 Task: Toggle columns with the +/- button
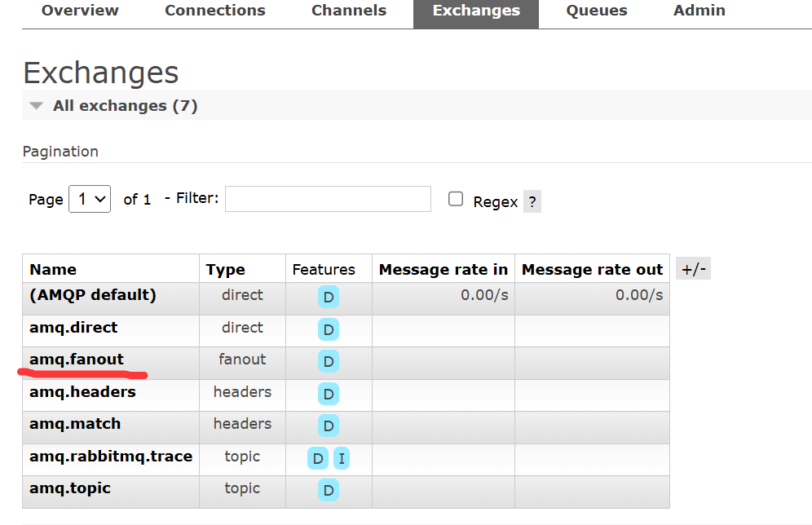[694, 269]
